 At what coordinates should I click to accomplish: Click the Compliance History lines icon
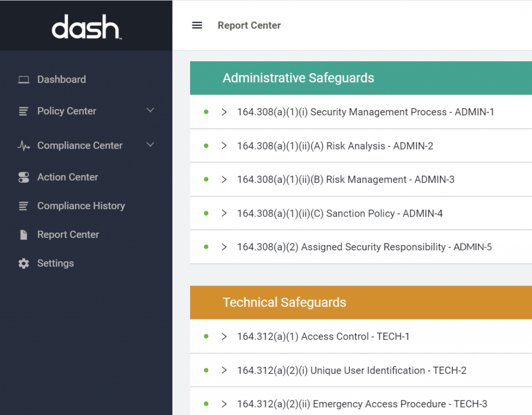click(23, 206)
